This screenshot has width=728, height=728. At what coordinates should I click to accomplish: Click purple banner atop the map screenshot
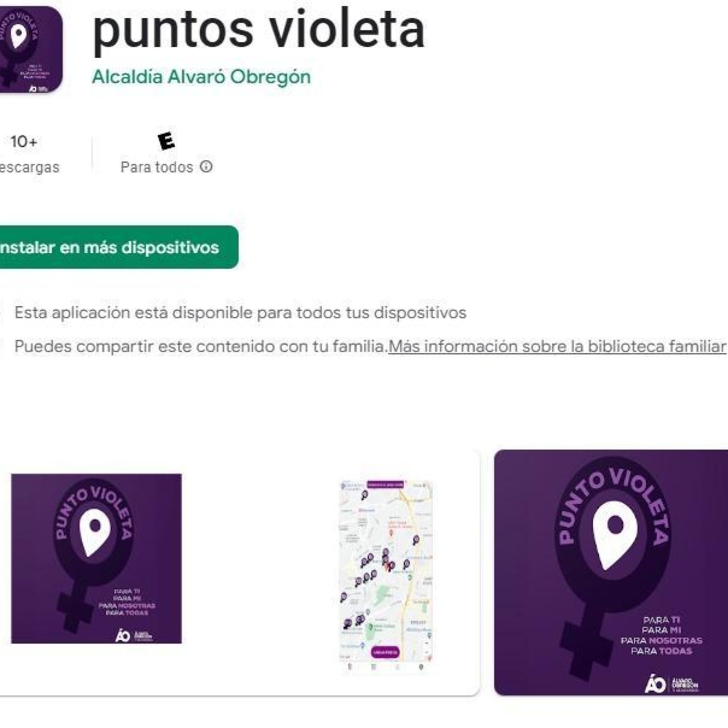coord(385,484)
